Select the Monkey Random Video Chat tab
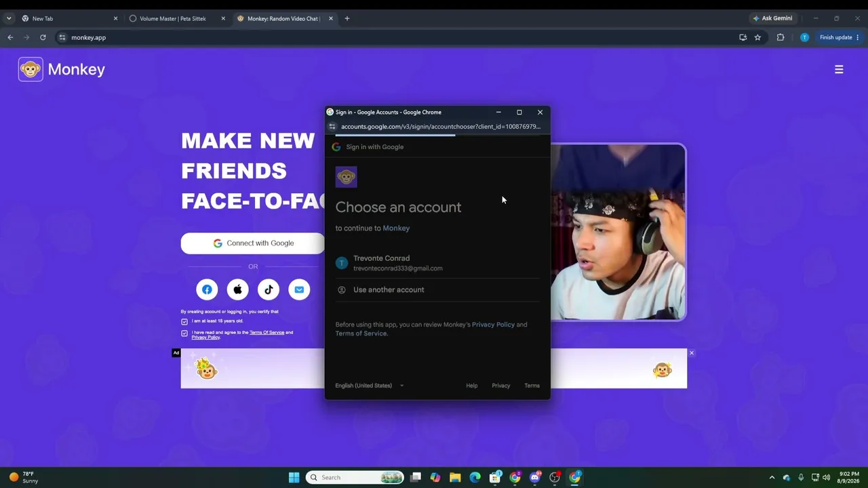Image resolution: width=868 pixels, height=488 pixels. pos(285,18)
